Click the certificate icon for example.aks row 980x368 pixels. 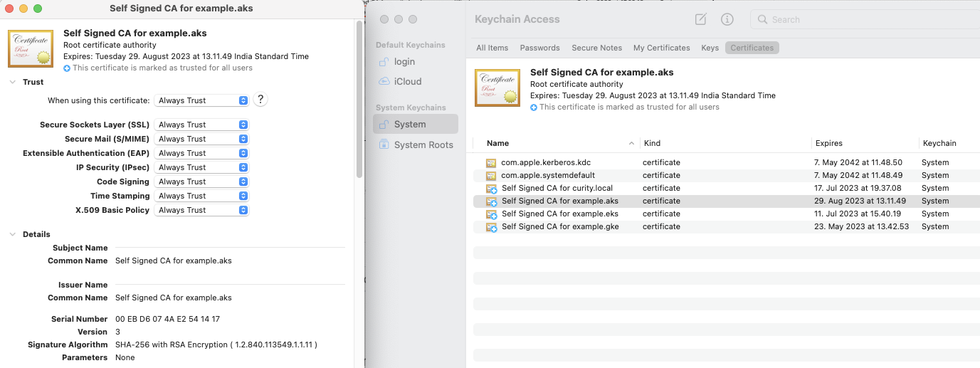[491, 201]
